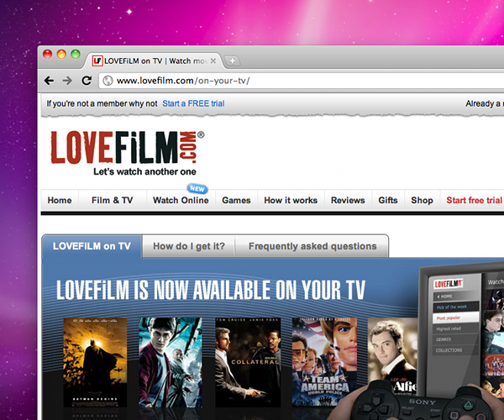Image resolution: width=504 pixels, height=420 pixels.
Task: Minimize the window with the yellow button
Action: point(61,54)
